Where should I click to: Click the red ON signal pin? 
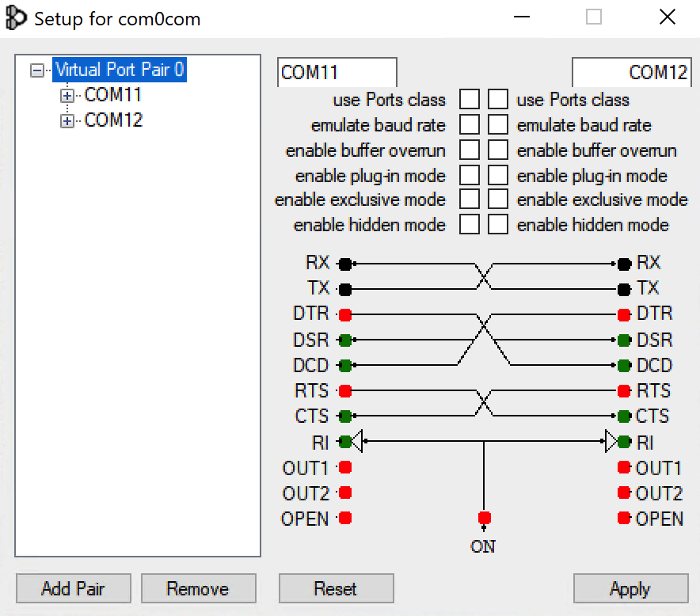(485, 518)
